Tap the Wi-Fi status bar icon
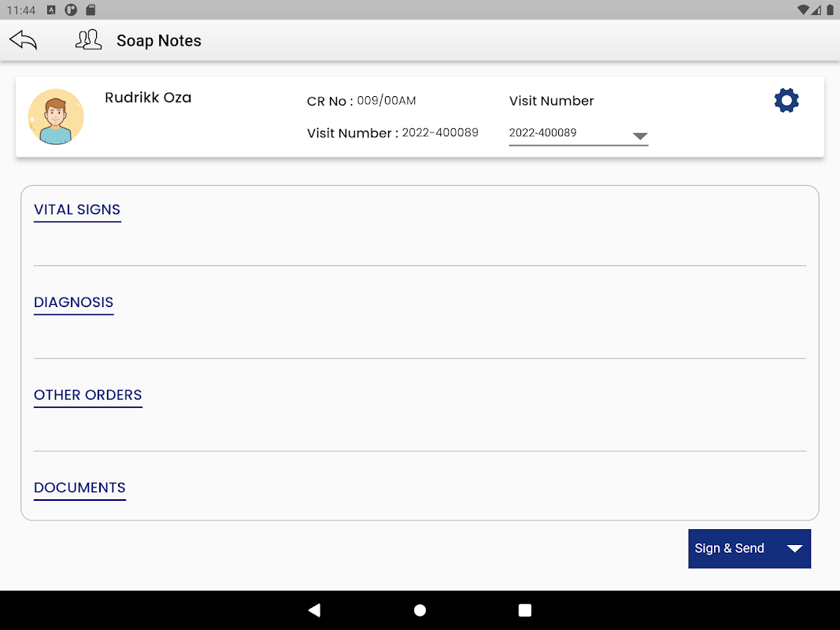This screenshot has width=840, height=630. 802,9
